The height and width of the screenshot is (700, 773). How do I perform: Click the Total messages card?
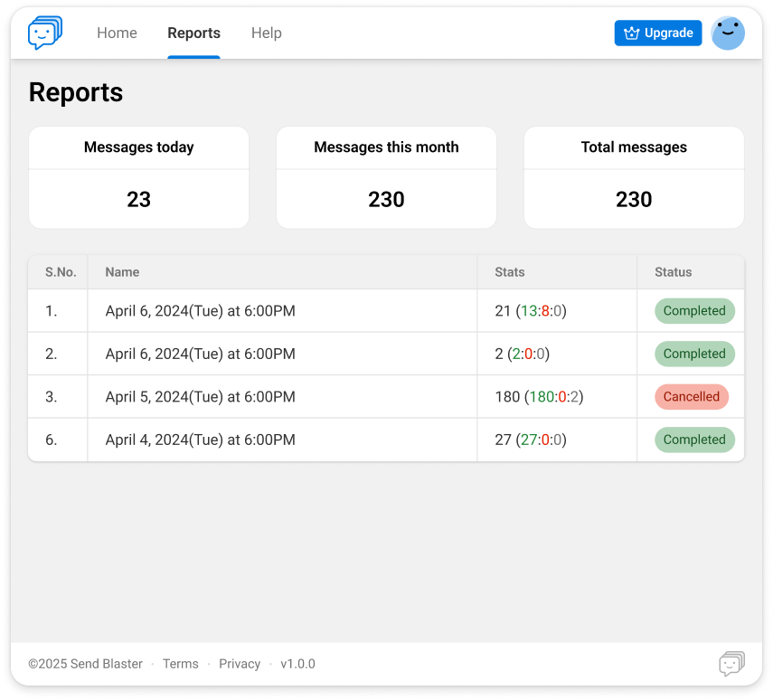coord(634,177)
